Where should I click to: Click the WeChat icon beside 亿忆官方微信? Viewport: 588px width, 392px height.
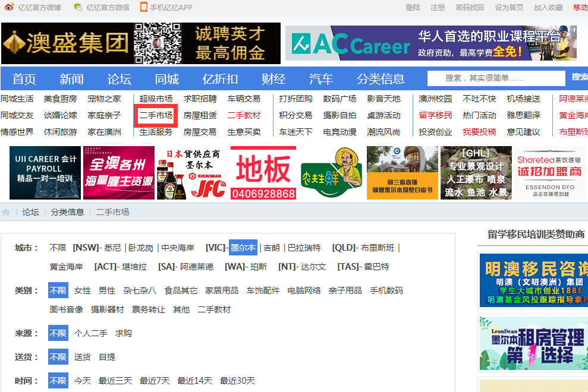(x=78, y=7)
